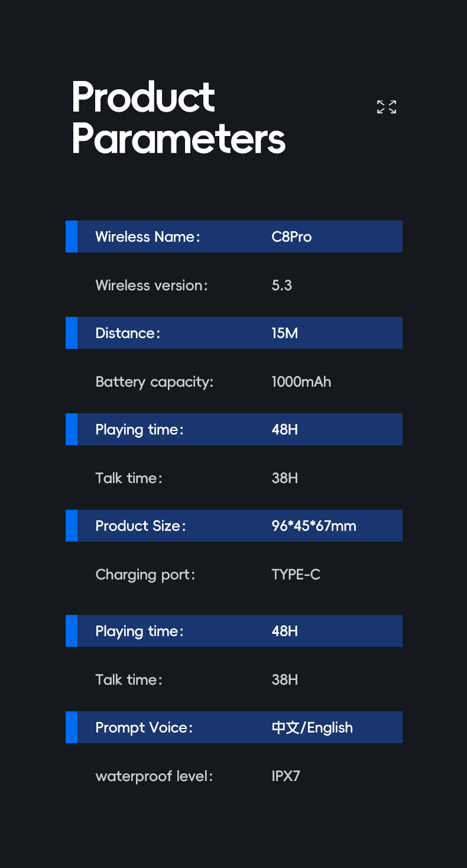The width and height of the screenshot is (467, 868).
Task: Click the TYPE-C value
Action: pyautogui.click(x=296, y=574)
